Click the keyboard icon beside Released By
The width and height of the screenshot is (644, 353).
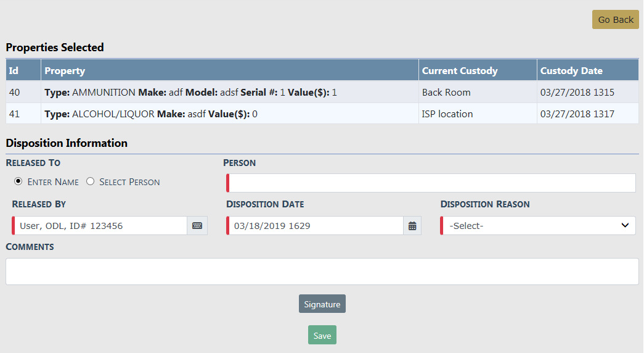click(197, 226)
